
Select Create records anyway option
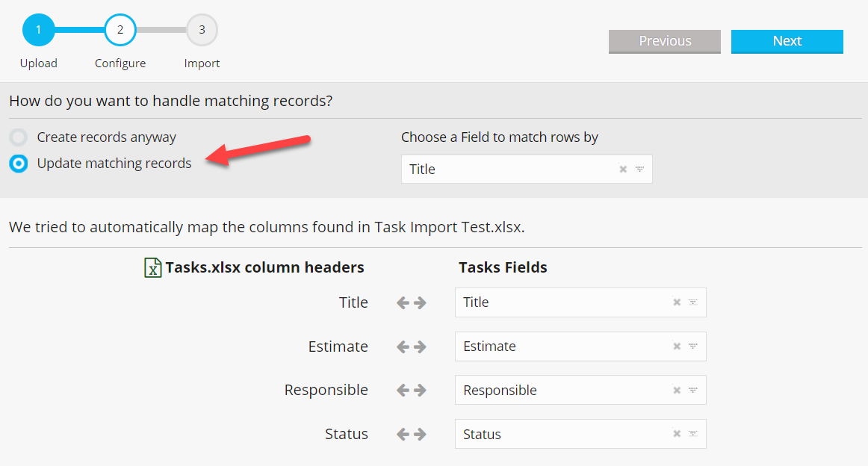tap(19, 137)
